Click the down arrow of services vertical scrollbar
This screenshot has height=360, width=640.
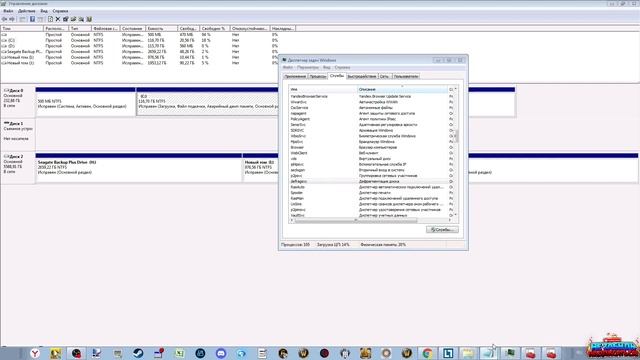pos(456,215)
